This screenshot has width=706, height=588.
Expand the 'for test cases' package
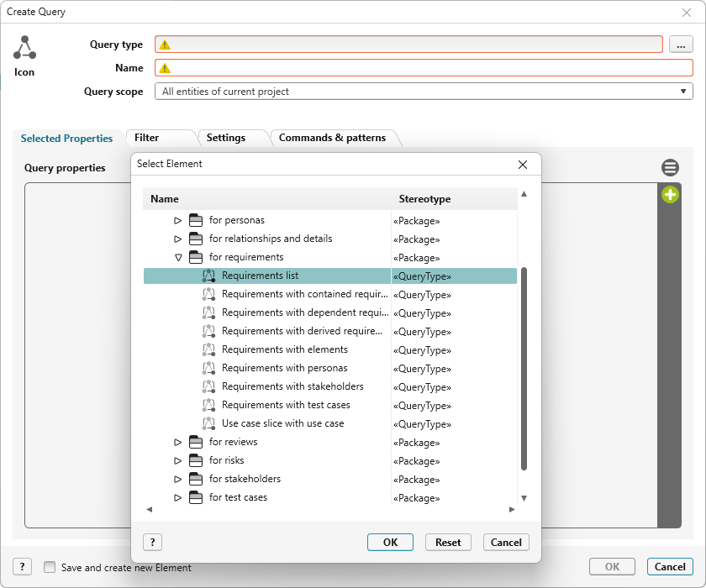coord(178,497)
